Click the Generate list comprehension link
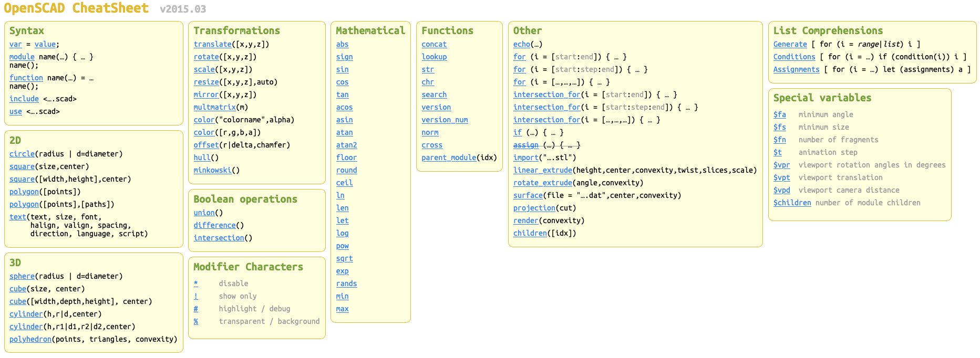 click(790, 45)
